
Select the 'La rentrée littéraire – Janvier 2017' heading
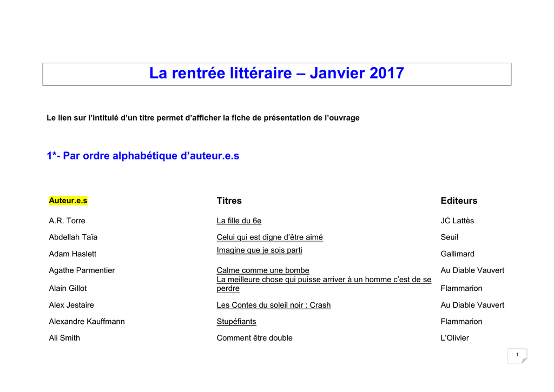[x=276, y=74]
